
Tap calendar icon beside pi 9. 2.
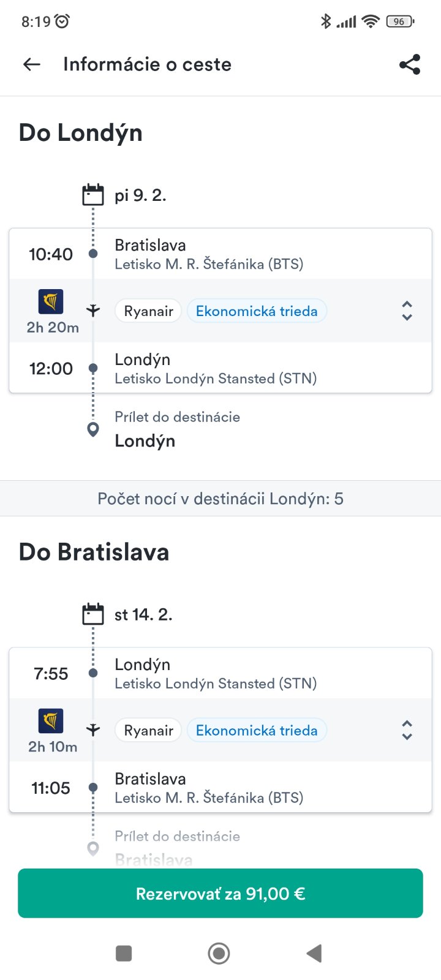coord(93,195)
